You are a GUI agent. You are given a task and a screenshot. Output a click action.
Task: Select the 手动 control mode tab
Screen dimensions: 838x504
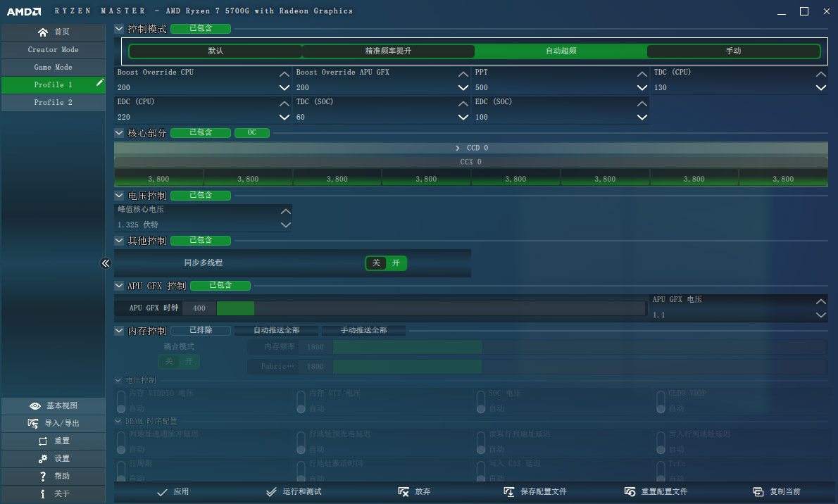(x=733, y=51)
